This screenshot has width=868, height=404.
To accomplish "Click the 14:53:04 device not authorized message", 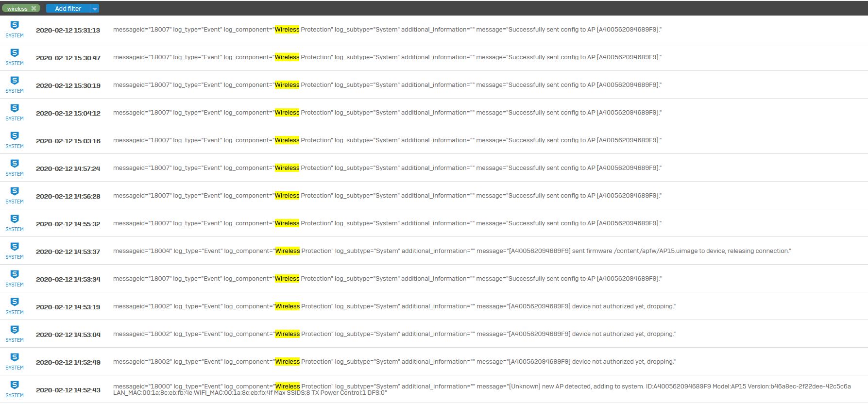I will click(x=394, y=334).
